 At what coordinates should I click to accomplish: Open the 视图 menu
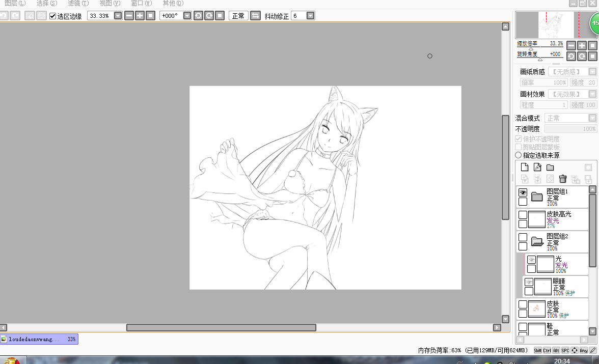click(110, 4)
